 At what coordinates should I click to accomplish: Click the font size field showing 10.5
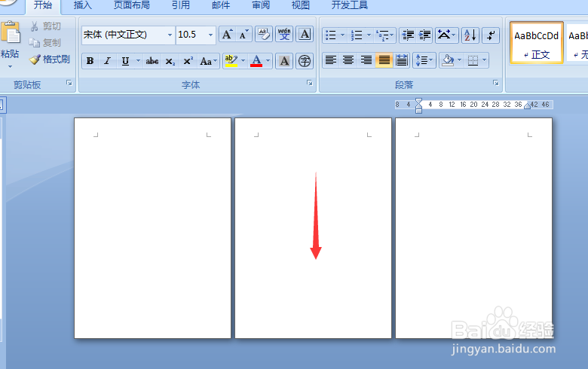pyautogui.click(x=191, y=35)
